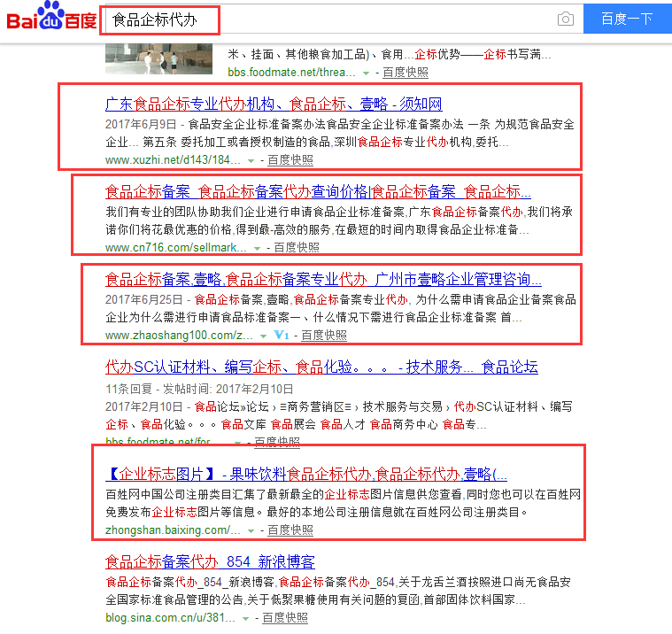View 百度快照 for blog.sina.com.cn result

point(285,618)
